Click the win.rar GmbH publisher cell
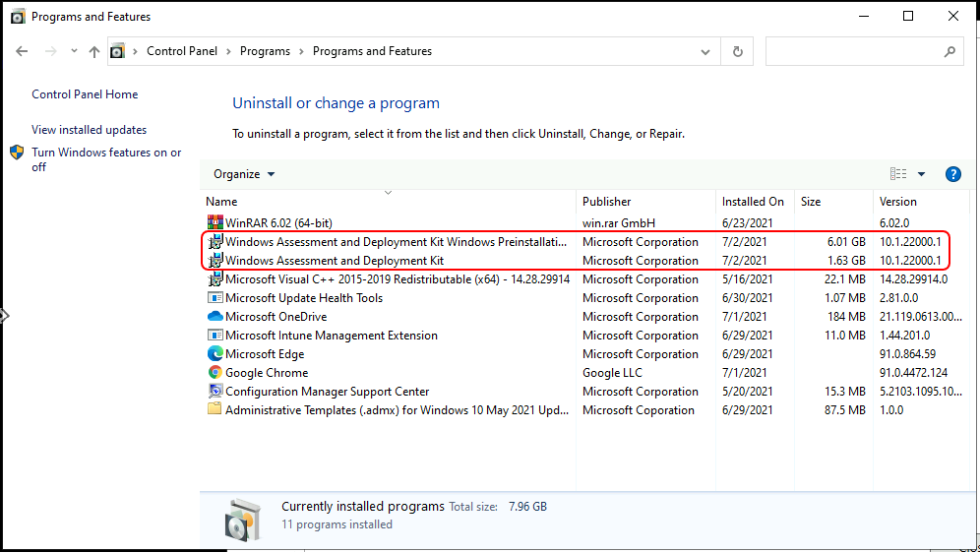 tap(619, 223)
